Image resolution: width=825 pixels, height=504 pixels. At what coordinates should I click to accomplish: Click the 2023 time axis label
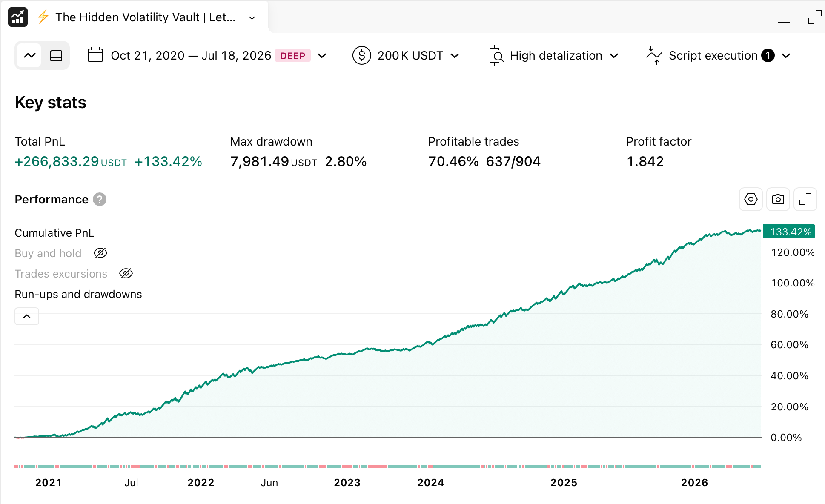pyautogui.click(x=347, y=483)
